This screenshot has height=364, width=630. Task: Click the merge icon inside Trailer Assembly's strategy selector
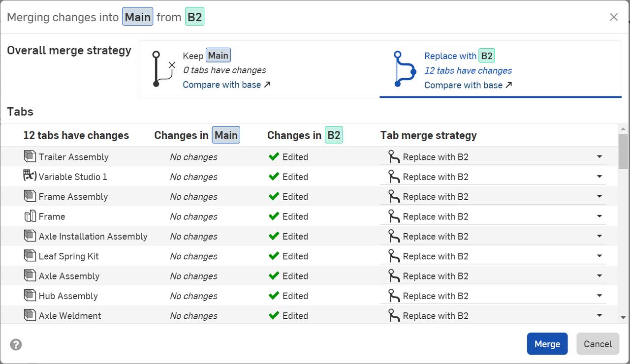click(394, 157)
